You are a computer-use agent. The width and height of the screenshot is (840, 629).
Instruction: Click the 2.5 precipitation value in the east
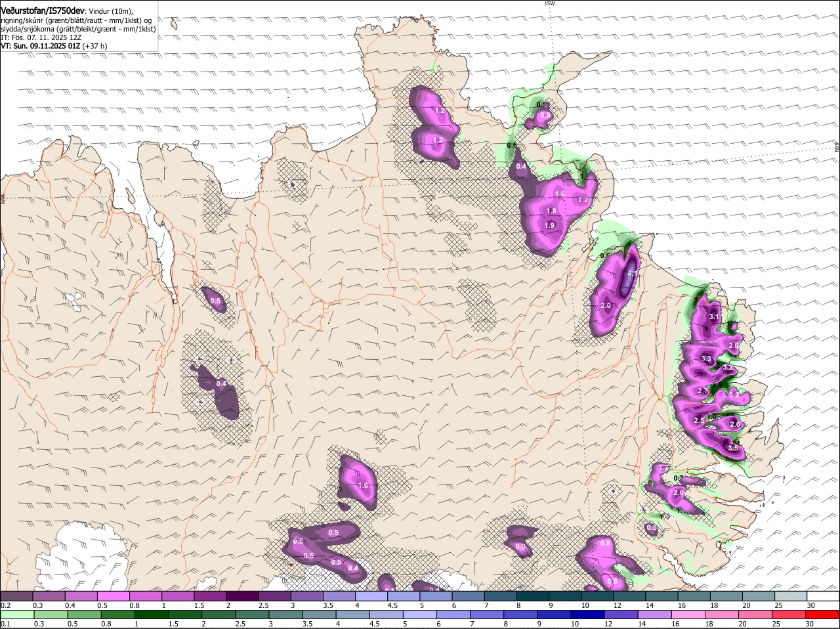pos(699,420)
